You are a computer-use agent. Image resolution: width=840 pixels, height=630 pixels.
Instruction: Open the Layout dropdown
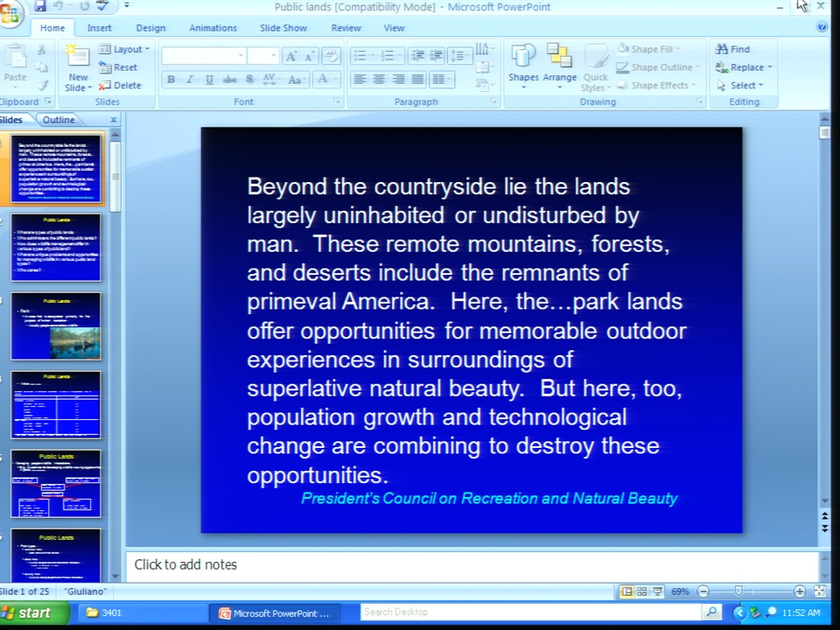(x=124, y=49)
